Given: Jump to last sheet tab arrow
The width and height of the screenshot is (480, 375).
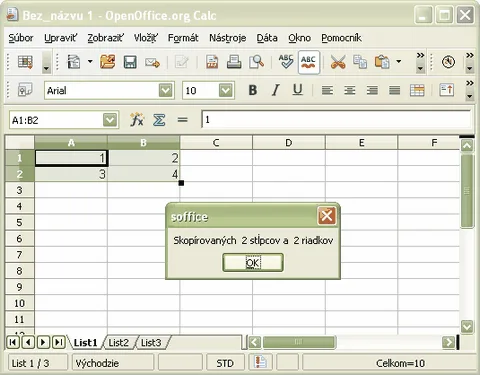Looking at the screenshot, I should [59, 342].
